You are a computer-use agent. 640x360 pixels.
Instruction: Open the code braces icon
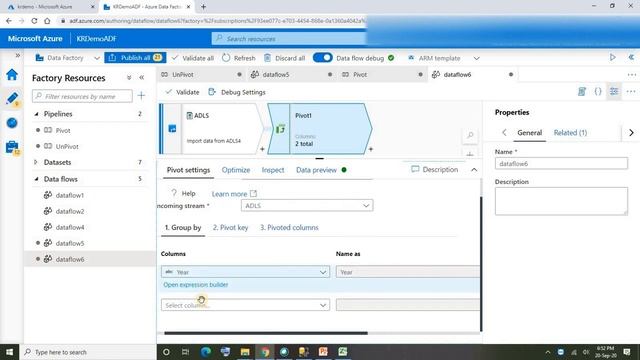pos(598,92)
